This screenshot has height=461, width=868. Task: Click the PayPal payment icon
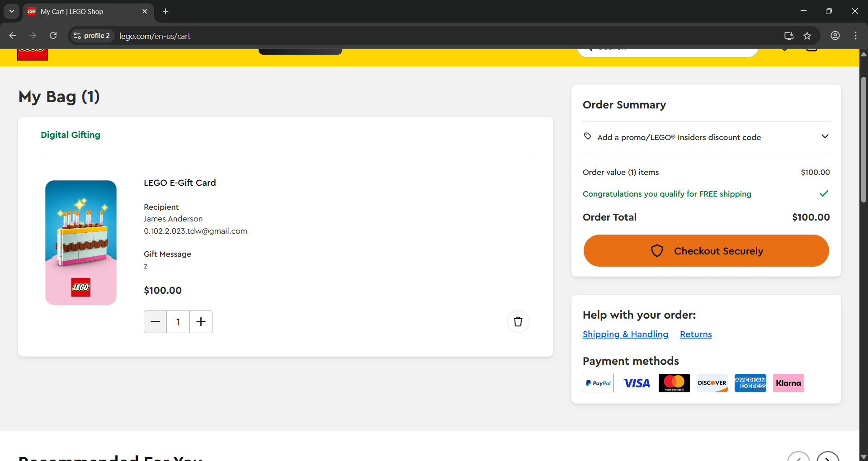tap(598, 383)
